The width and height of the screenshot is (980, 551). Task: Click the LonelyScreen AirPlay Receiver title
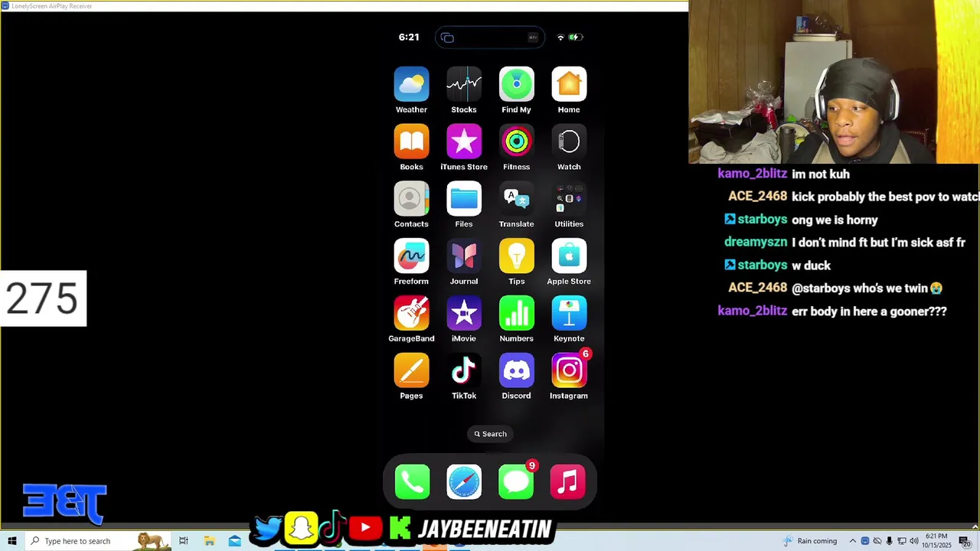pos(51,6)
